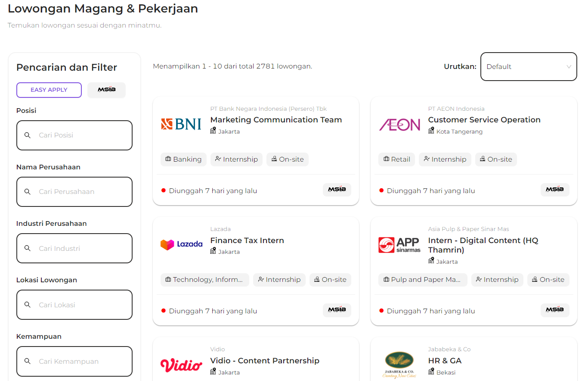Open the Urutkan sort dropdown
The width and height of the screenshot is (588, 381).
click(529, 67)
